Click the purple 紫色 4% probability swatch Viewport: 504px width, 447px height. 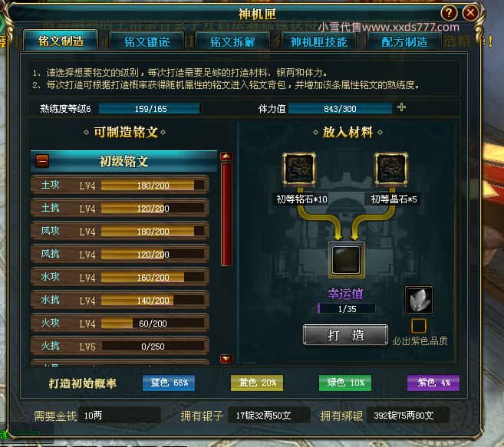433,383
